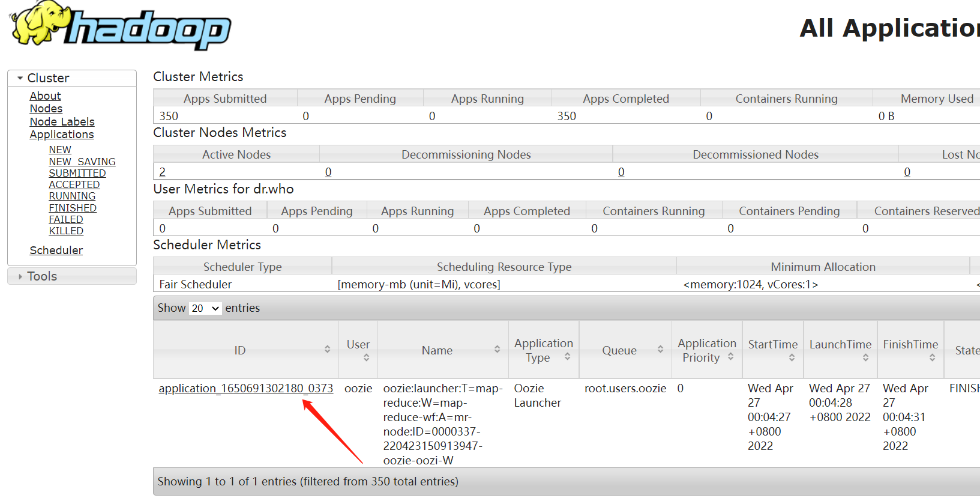Sort by Name column arrows
Screen dimensions: 980x498
[497, 349]
